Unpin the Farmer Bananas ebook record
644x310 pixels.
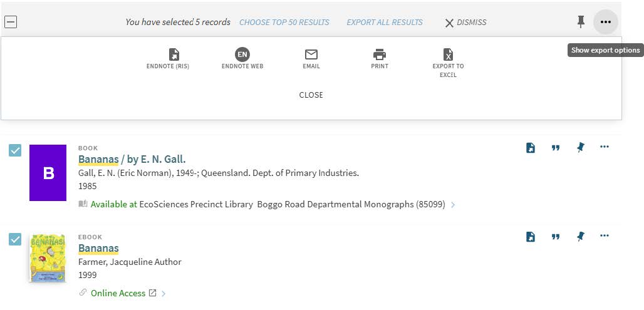click(x=580, y=237)
